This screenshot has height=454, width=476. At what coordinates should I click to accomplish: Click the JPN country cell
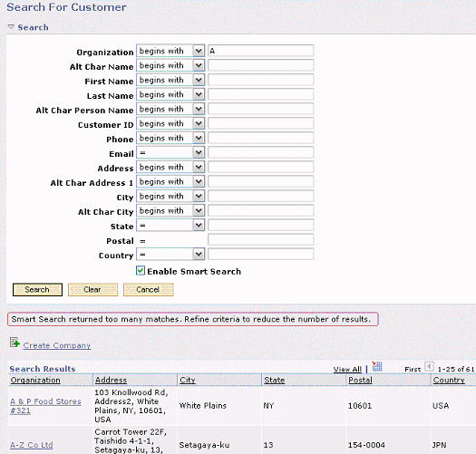point(439,445)
